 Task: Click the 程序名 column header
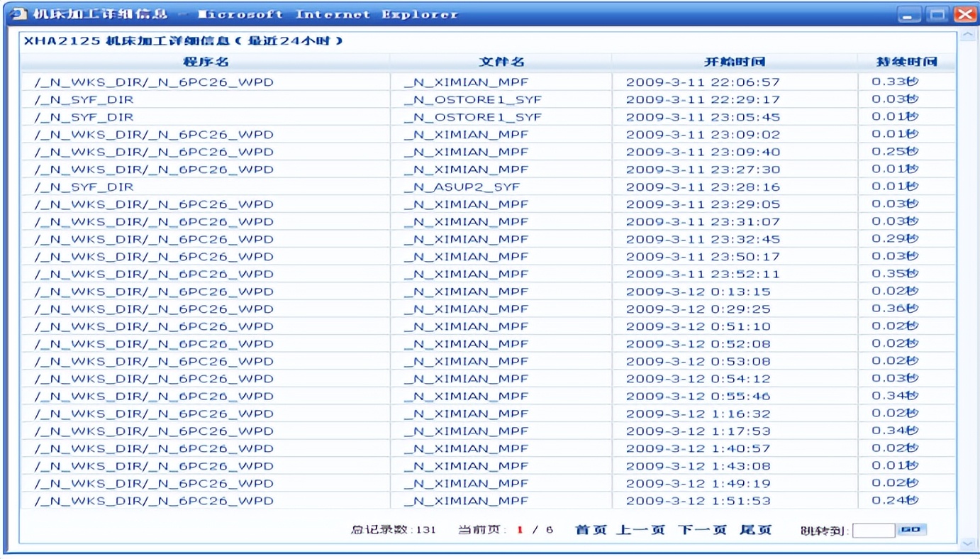[x=206, y=62]
